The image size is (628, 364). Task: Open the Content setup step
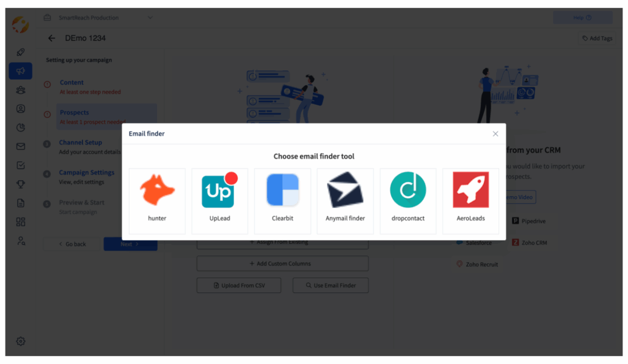[x=72, y=82]
